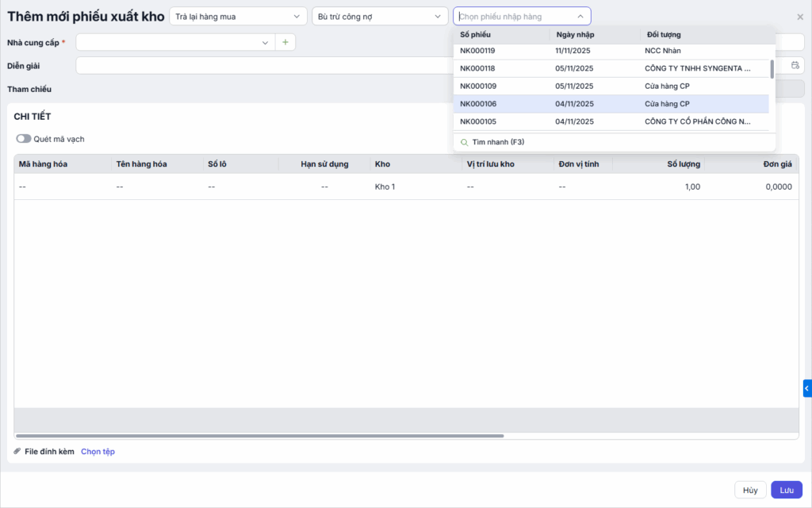
Task: Click the blue side panel collapse arrow
Action: coord(807,388)
